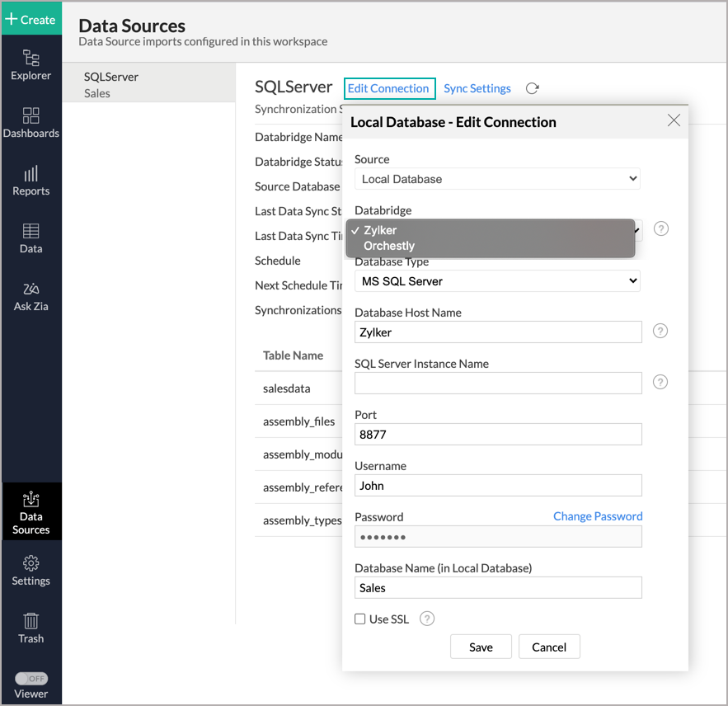Screen dimensions: 728x706
Task: Click the Save button
Action: [x=481, y=647]
